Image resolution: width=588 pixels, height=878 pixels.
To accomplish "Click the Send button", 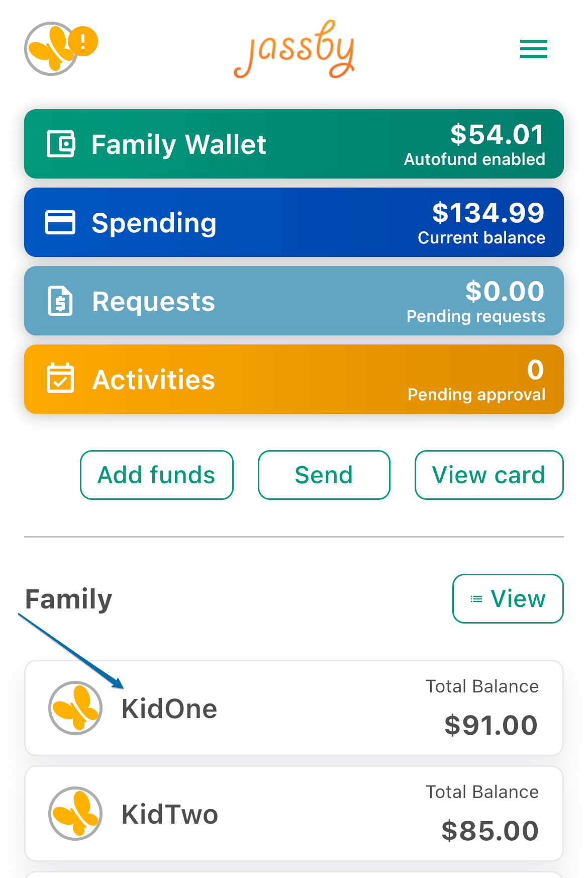I will pos(324,475).
